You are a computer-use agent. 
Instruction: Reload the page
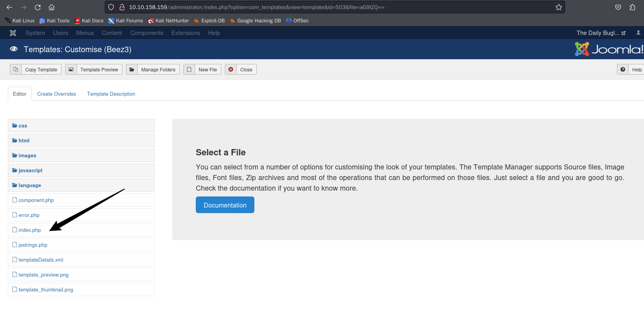coord(38,7)
